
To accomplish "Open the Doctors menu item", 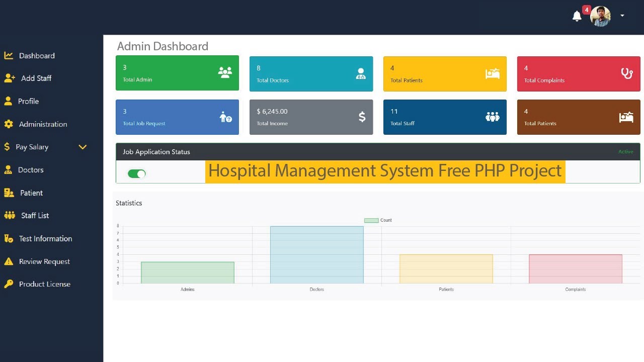I will (x=31, y=170).
